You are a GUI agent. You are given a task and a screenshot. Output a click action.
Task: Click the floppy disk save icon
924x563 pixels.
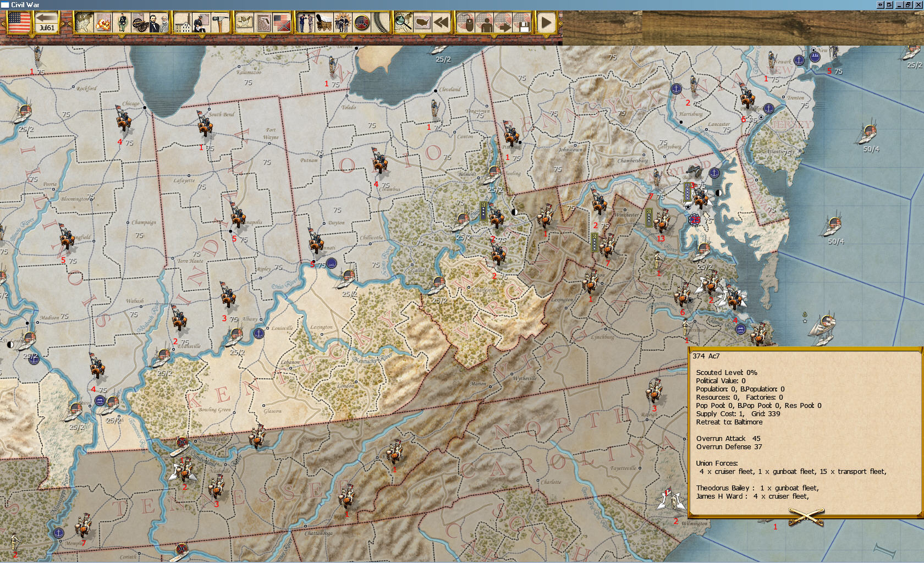522,23
